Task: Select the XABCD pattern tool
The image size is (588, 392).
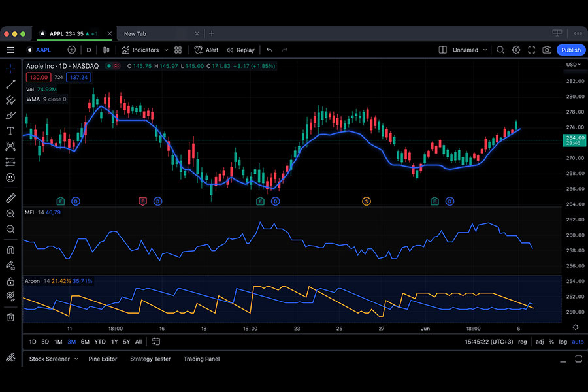Action: click(10, 146)
